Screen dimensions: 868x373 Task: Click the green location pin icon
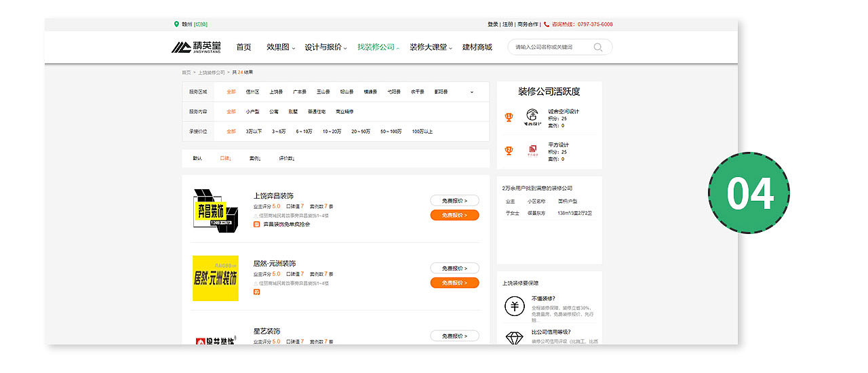tap(177, 24)
